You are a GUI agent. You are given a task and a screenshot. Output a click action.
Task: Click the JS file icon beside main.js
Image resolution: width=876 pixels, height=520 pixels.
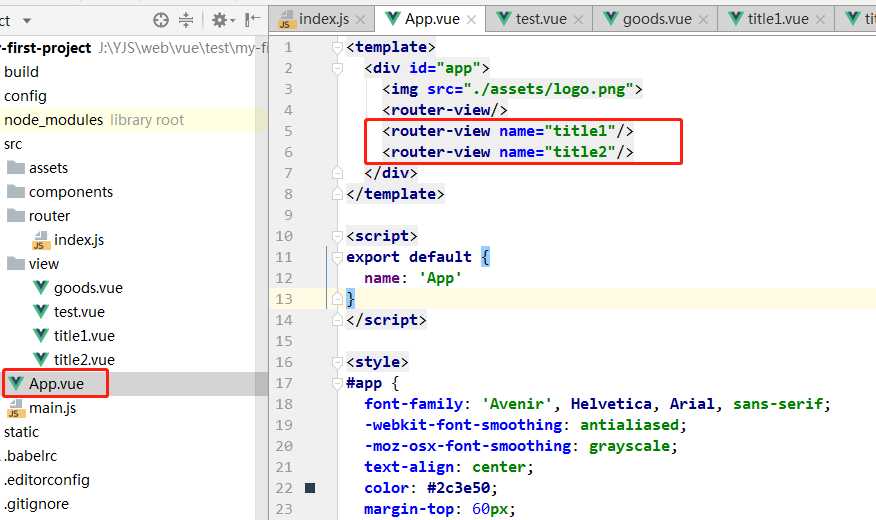pyautogui.click(x=16, y=408)
